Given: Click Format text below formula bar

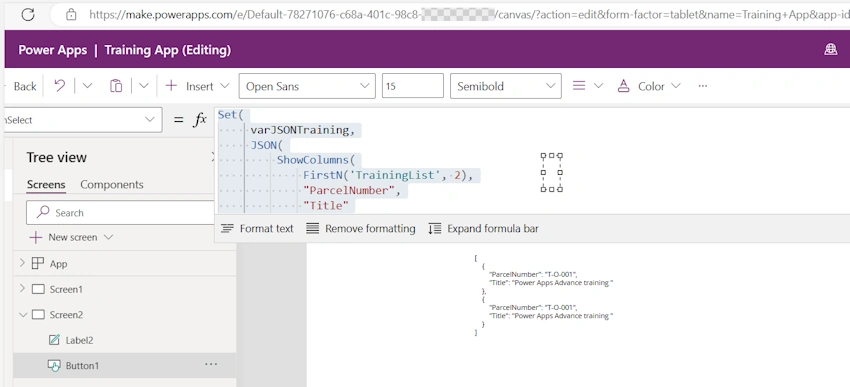Looking at the screenshot, I should [257, 229].
